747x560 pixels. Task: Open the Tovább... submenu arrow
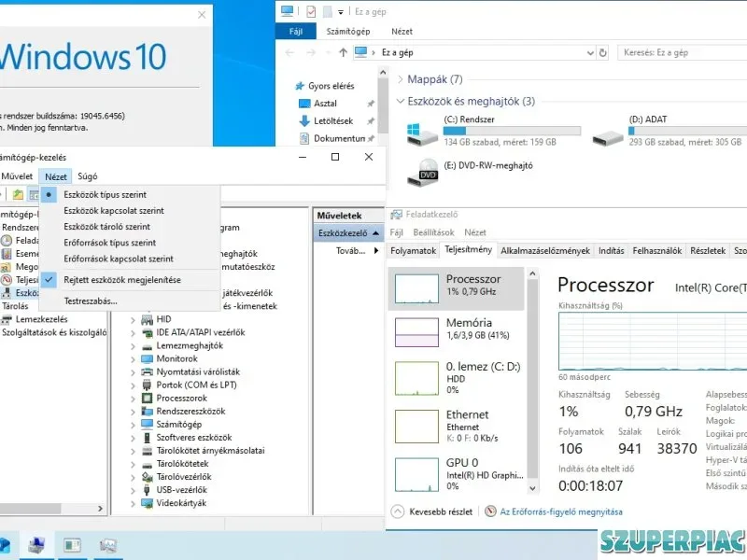[376, 250]
